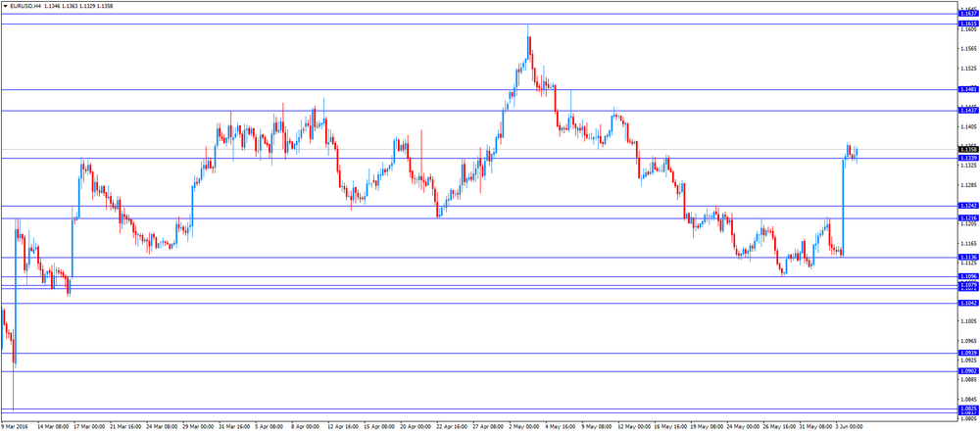Click the 8 Apr 00:00 time label
The image size is (980, 433).
pyautogui.click(x=307, y=428)
